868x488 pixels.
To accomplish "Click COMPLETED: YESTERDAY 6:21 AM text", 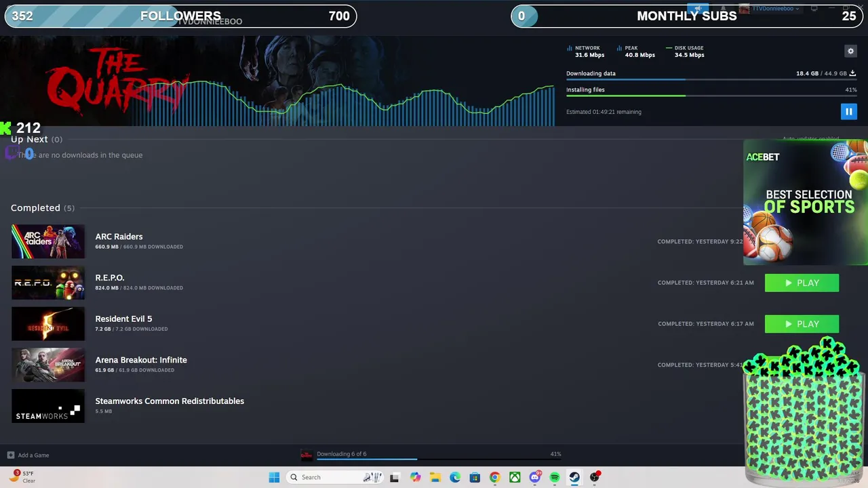I will [705, 283].
